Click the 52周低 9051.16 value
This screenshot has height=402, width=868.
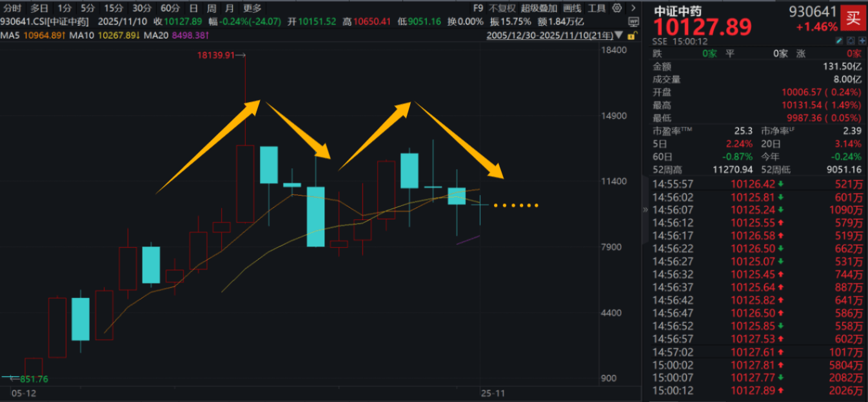[x=844, y=170]
